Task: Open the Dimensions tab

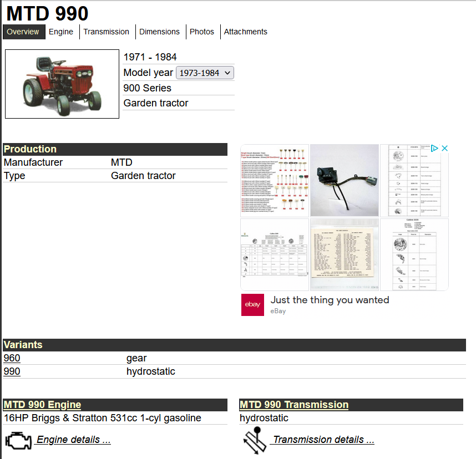Action: pos(159,32)
